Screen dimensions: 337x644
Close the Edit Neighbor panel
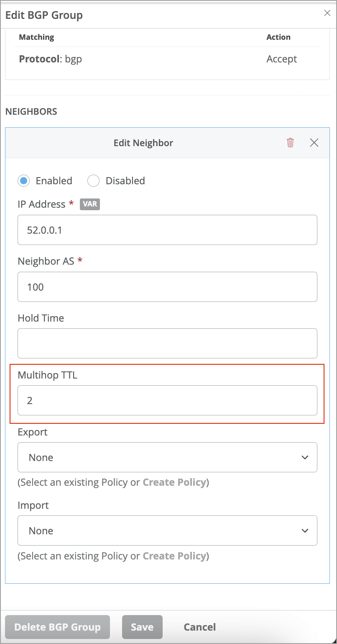pyautogui.click(x=314, y=143)
